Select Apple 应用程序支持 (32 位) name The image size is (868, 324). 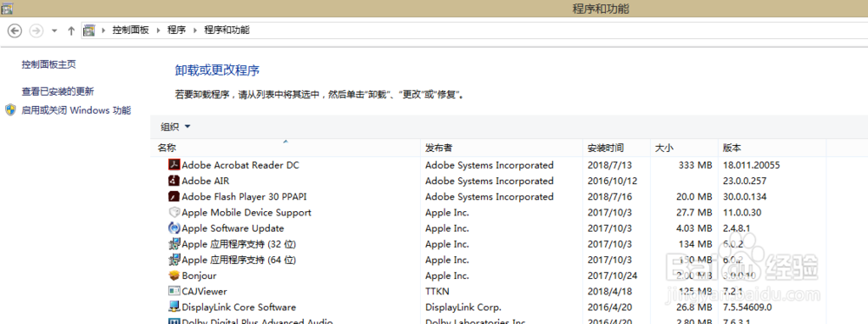240,244
